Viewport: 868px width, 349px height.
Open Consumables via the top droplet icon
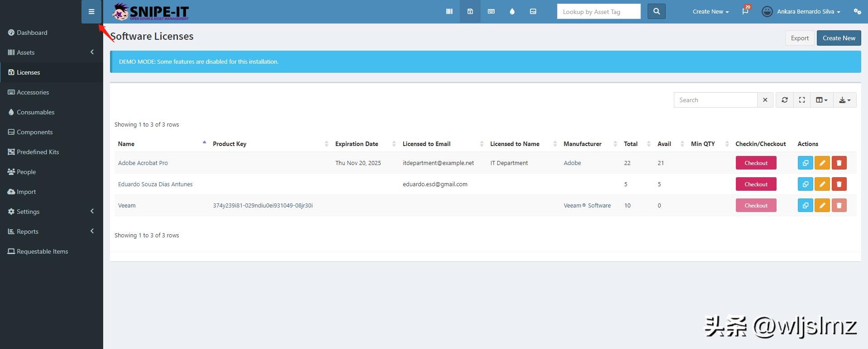[x=512, y=12]
